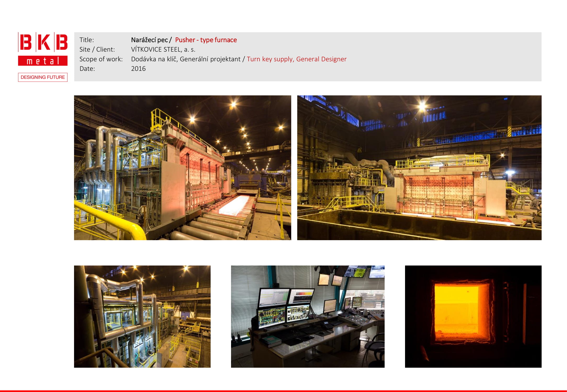
Task: Click the 'Title:' label
Action: click(87, 40)
